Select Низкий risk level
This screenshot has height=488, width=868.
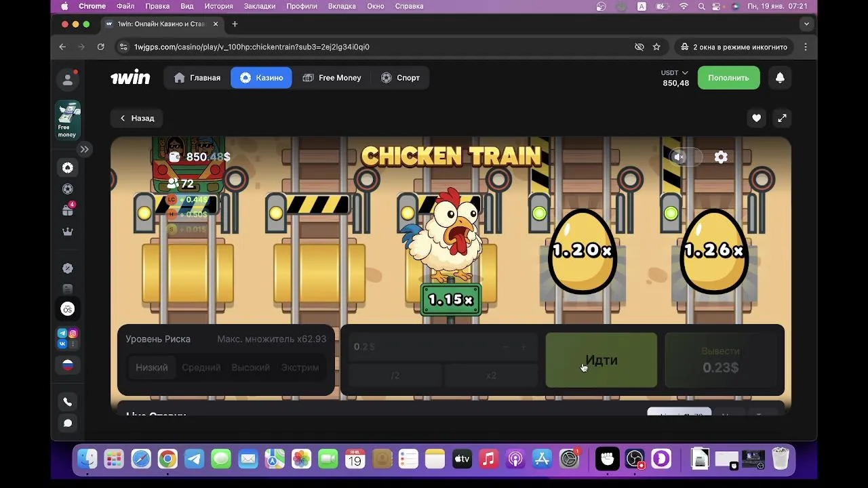pyautogui.click(x=152, y=367)
